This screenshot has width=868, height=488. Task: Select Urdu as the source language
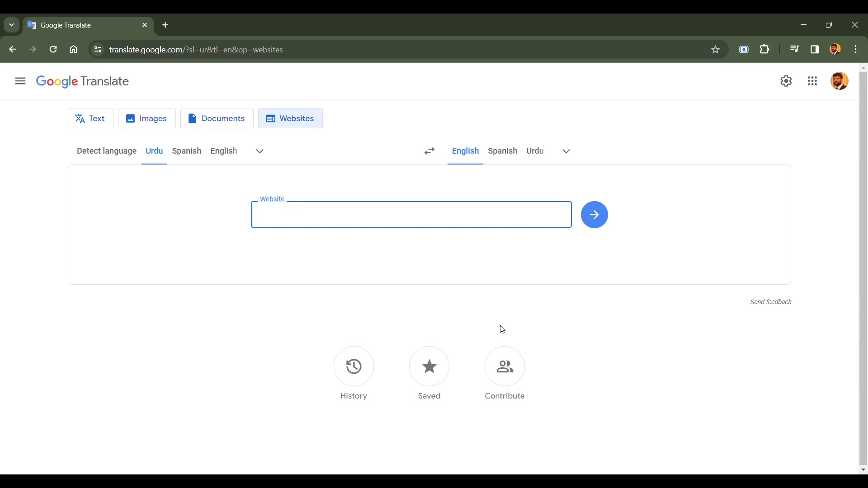pyautogui.click(x=154, y=151)
